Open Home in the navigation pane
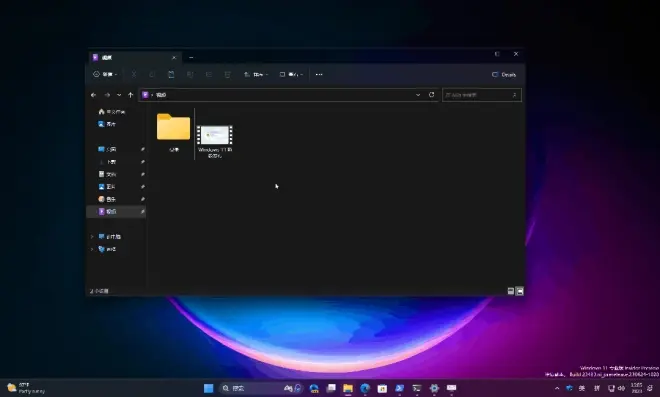This screenshot has width=660, height=397. point(112,112)
